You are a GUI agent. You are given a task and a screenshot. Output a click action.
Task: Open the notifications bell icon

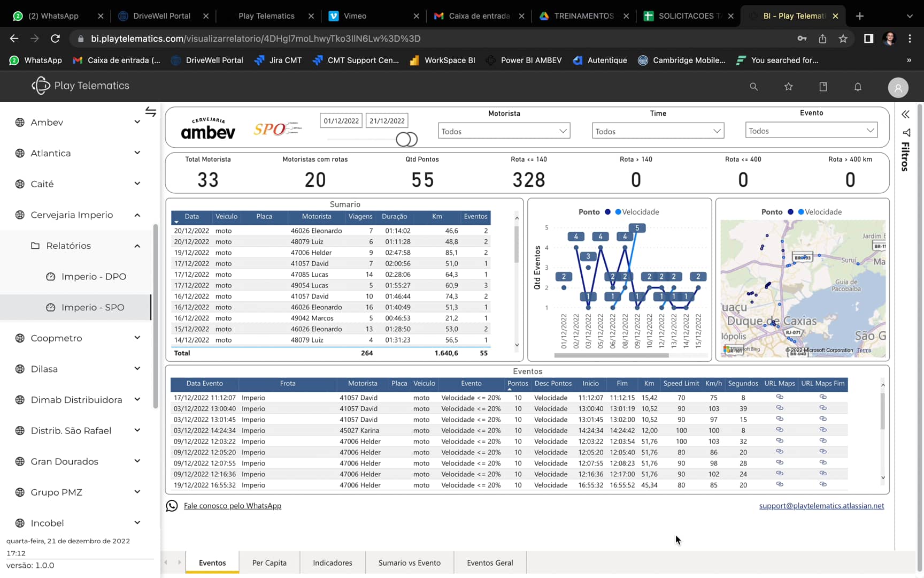point(858,87)
